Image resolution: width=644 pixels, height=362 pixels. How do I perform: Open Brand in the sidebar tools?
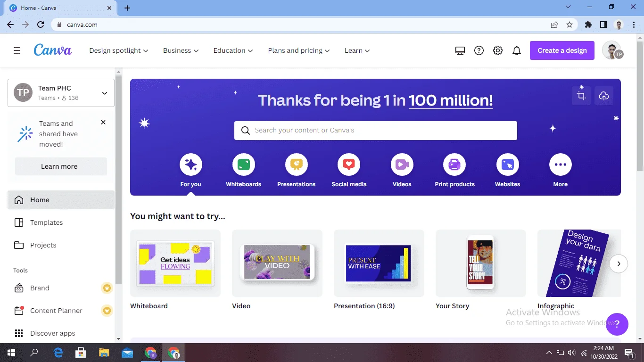61,288
